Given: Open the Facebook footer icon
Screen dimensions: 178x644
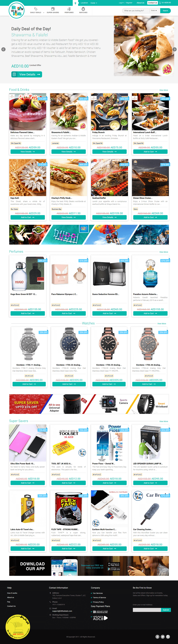Looking at the screenshot, I should [157, 637].
